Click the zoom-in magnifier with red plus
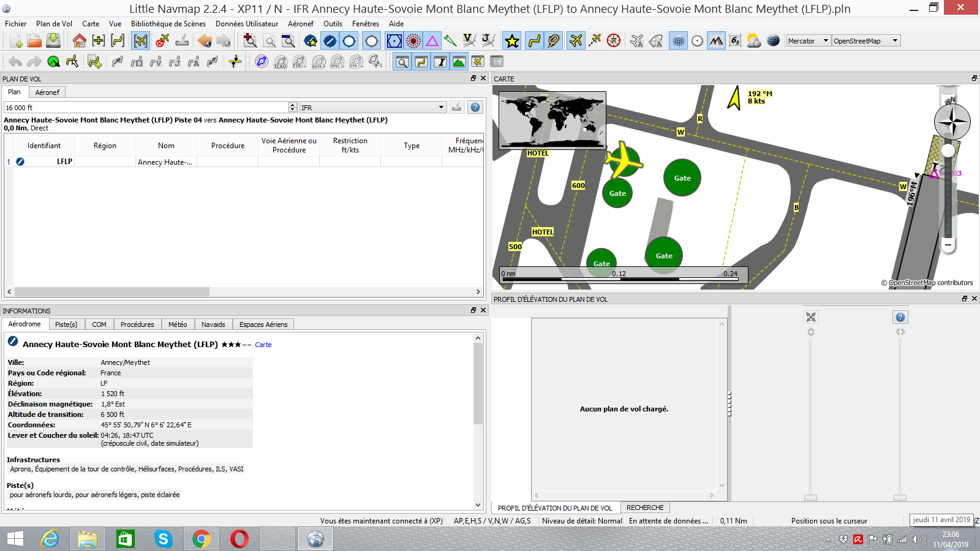Image resolution: width=980 pixels, height=551 pixels. (250, 41)
